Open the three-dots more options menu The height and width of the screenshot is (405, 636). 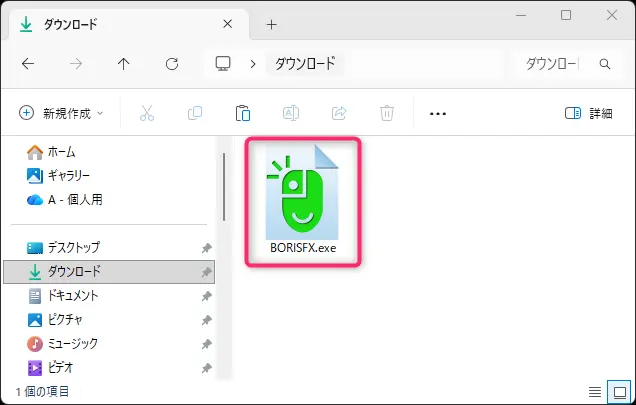(x=438, y=114)
